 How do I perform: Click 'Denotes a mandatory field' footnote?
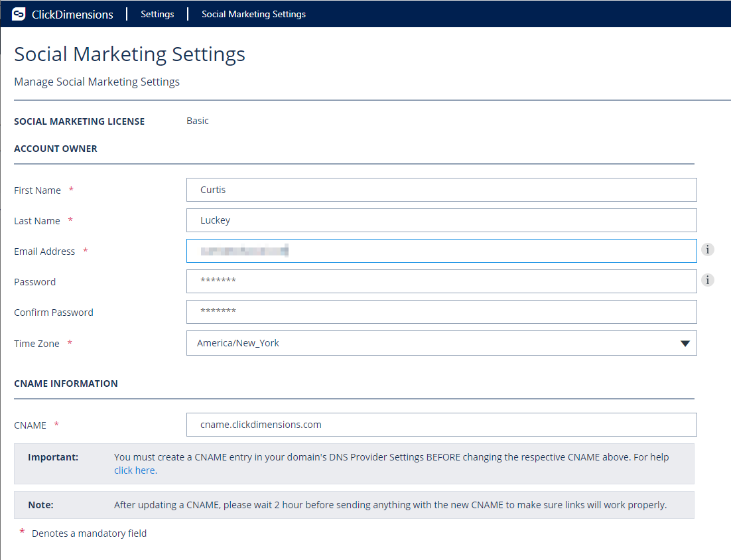[x=89, y=533]
